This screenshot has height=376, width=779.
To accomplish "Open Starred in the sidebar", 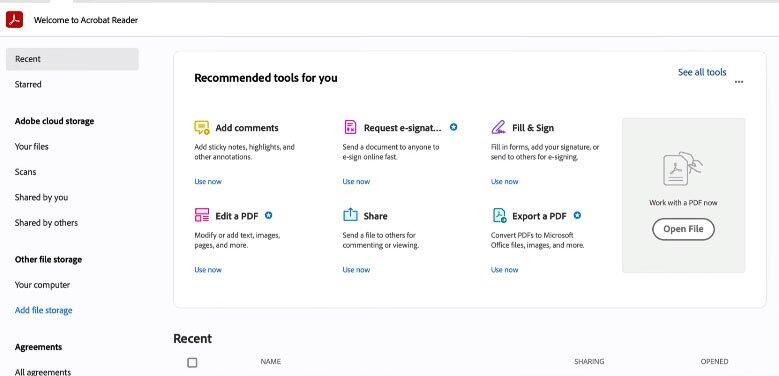I will coord(28,84).
